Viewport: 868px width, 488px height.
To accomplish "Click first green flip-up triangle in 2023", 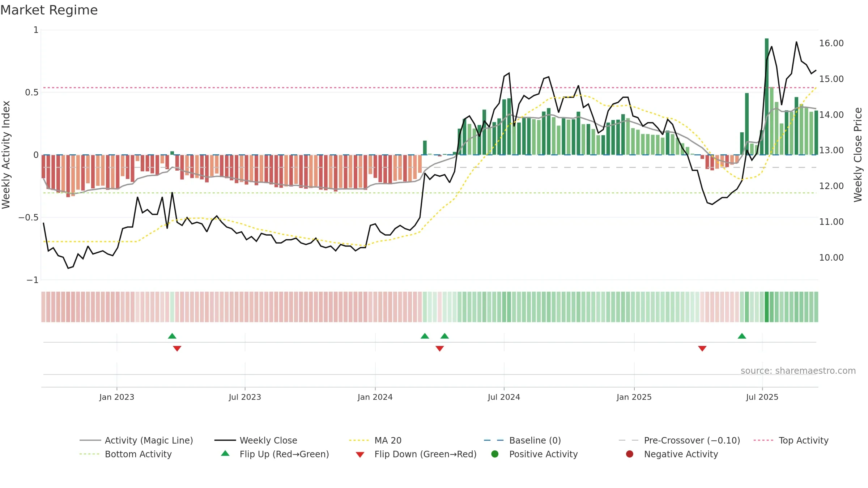I will (x=172, y=336).
